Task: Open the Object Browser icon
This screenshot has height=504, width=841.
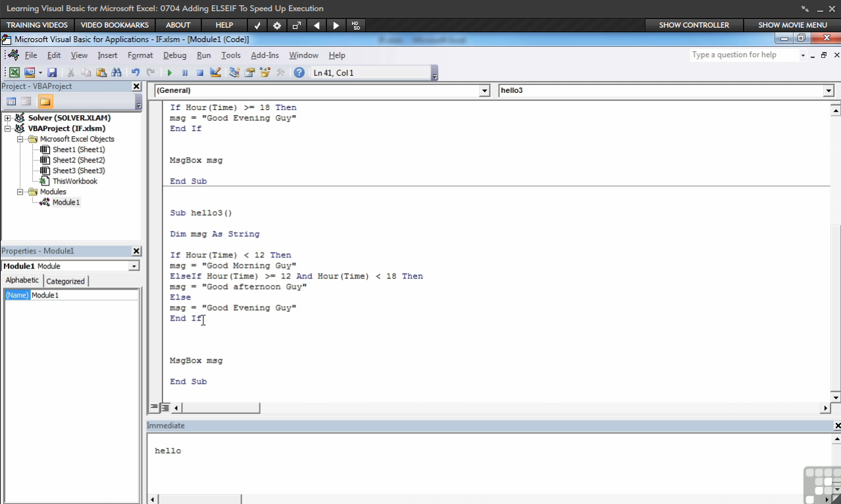Action: [x=265, y=73]
